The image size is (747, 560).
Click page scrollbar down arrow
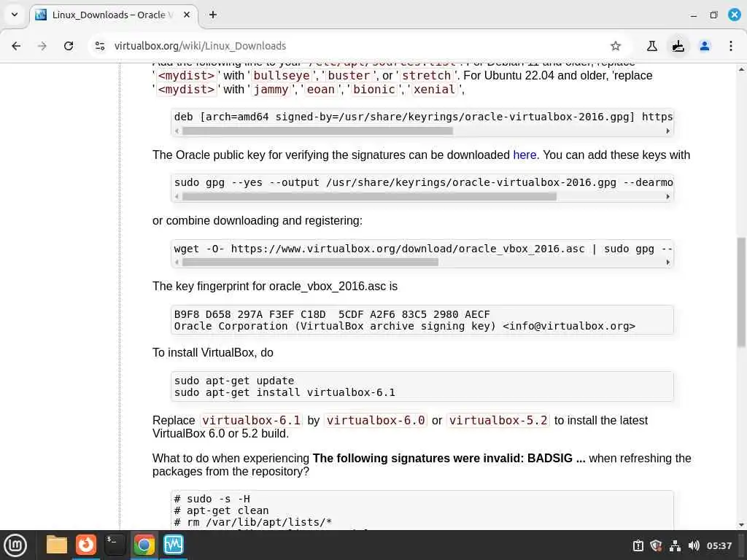[x=741, y=525]
